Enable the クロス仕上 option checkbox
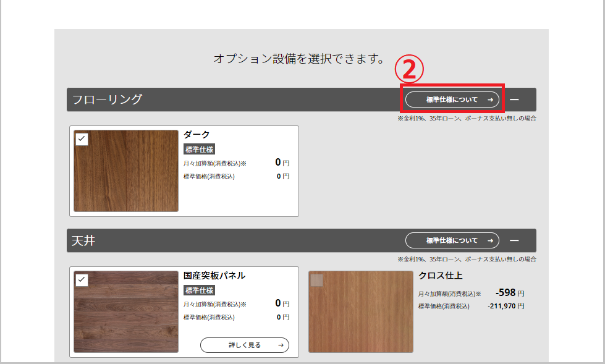Image resolution: width=605 pixels, height=364 pixels. 316,280
